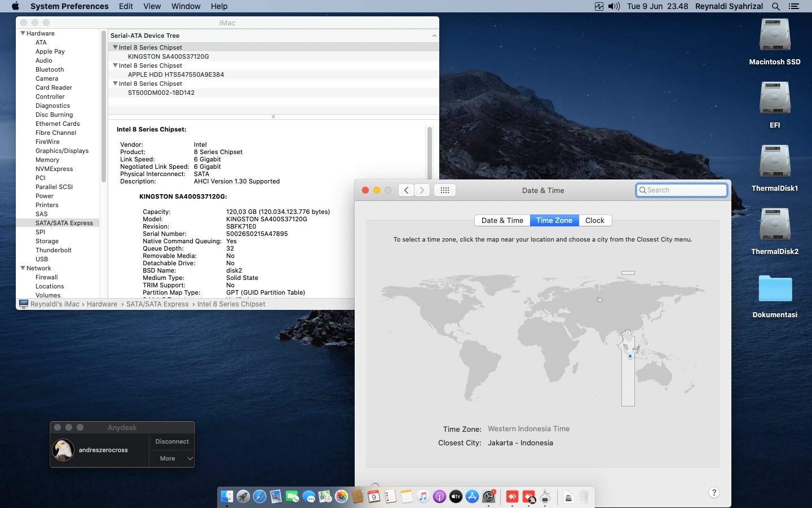Open the Edit menu

126,6
